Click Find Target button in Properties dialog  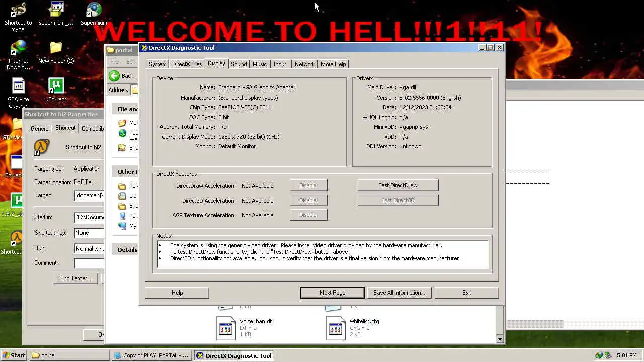pyautogui.click(x=75, y=278)
